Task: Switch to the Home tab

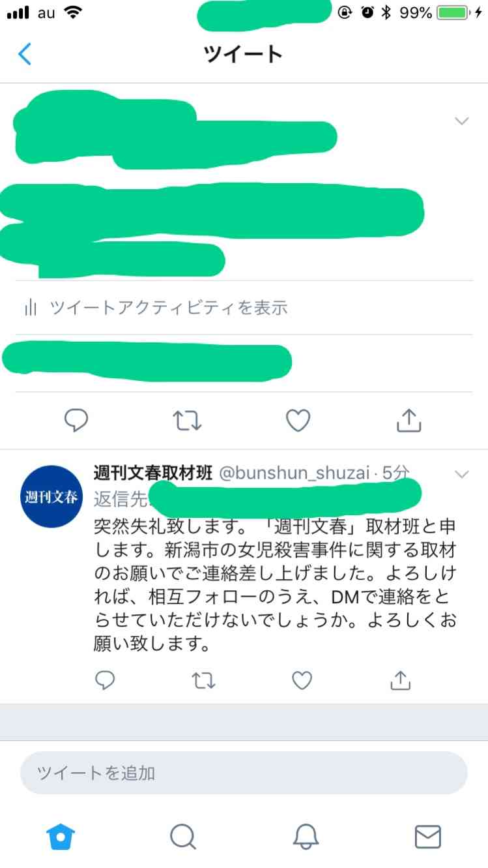Action: [x=61, y=835]
